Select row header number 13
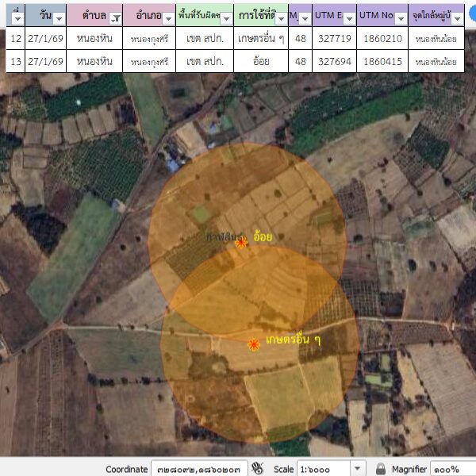This screenshot has width=476, height=476. [x=15, y=61]
